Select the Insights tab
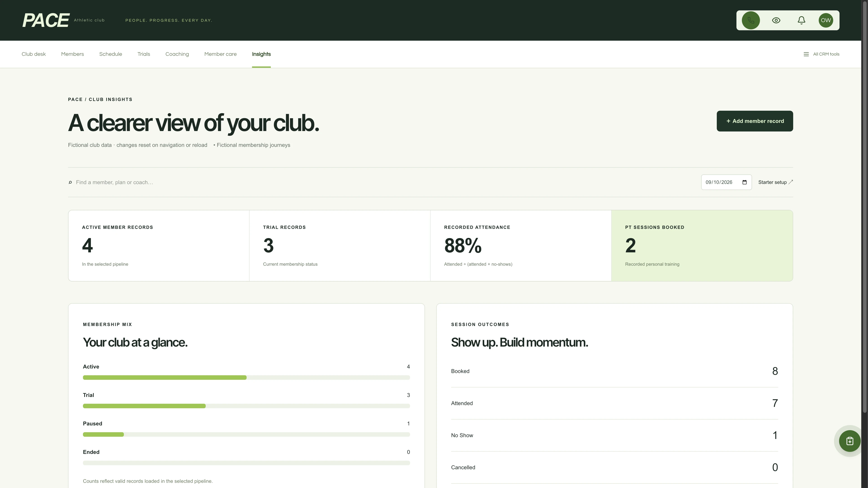868x488 pixels. point(261,54)
